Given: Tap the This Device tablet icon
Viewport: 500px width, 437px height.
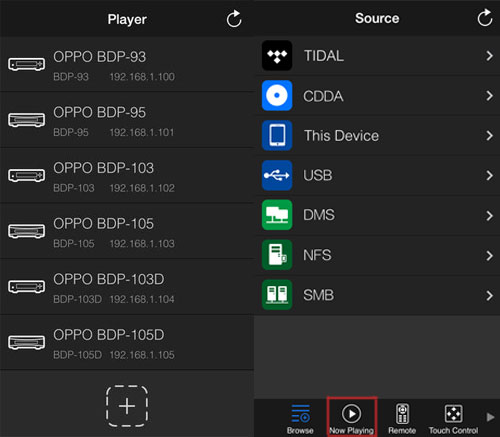Looking at the screenshot, I should click(277, 135).
